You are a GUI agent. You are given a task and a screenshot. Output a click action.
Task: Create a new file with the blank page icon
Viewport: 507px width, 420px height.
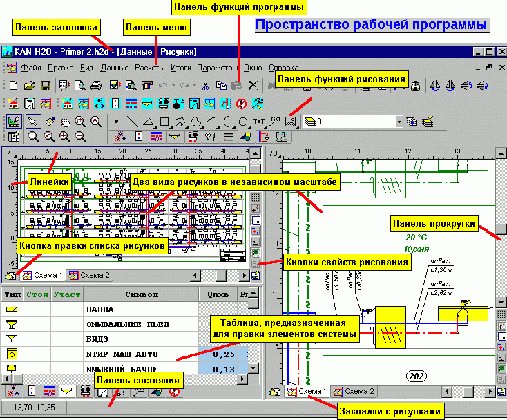(x=13, y=86)
